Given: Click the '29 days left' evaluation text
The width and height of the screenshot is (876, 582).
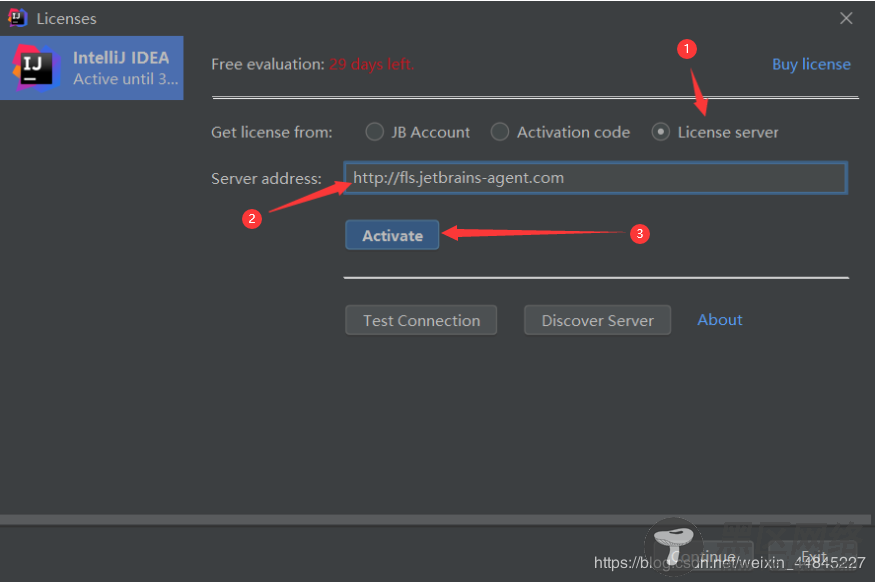Looking at the screenshot, I should pos(372,64).
